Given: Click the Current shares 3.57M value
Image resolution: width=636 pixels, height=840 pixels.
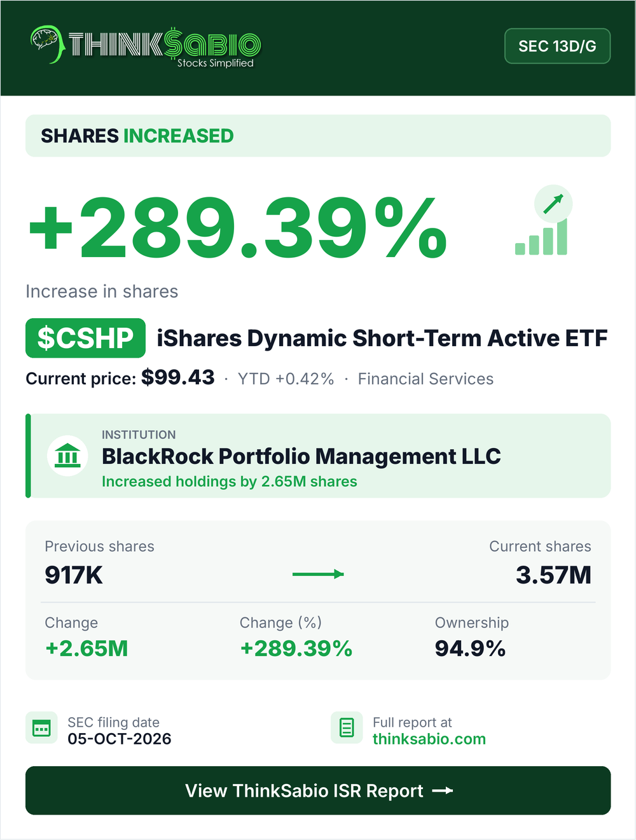Looking at the screenshot, I should pos(553,575).
